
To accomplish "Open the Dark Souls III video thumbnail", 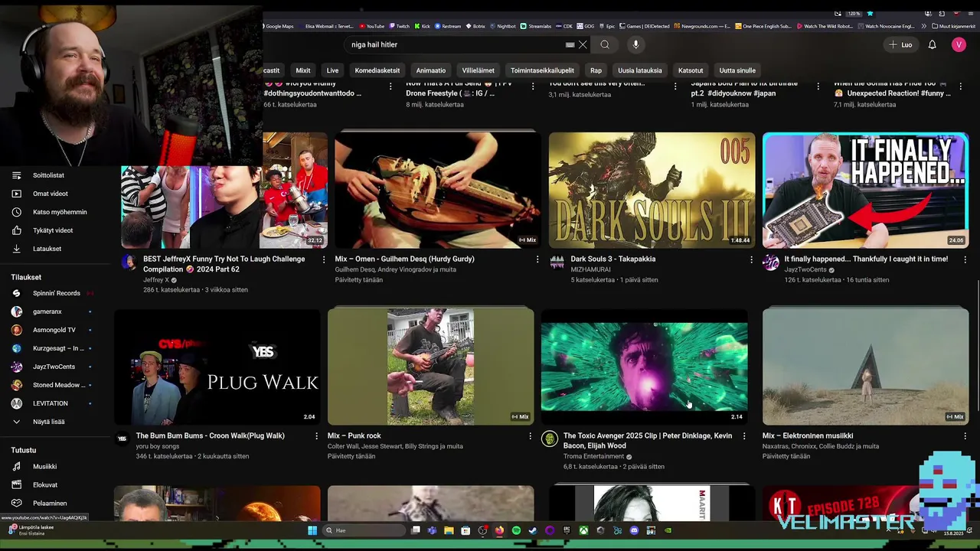I will (652, 190).
